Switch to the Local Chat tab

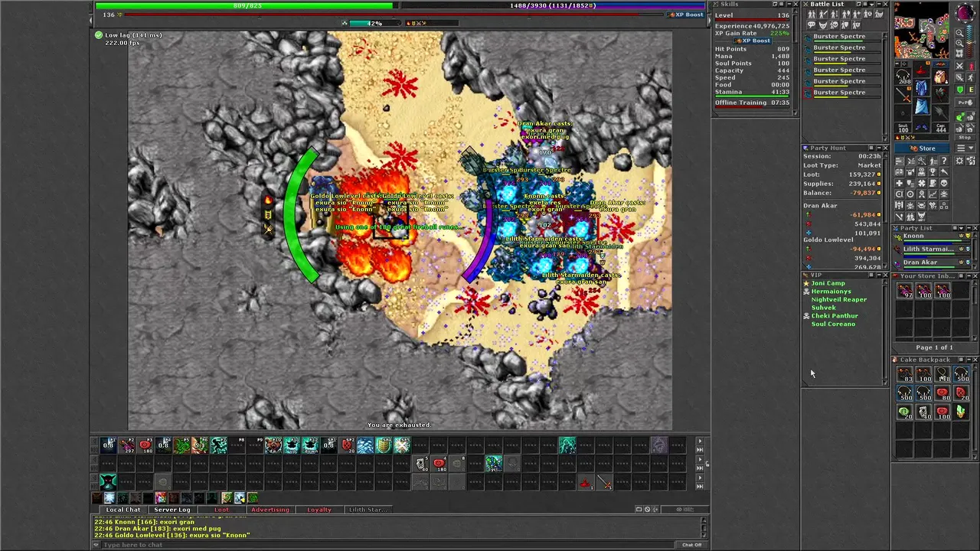[x=122, y=510]
